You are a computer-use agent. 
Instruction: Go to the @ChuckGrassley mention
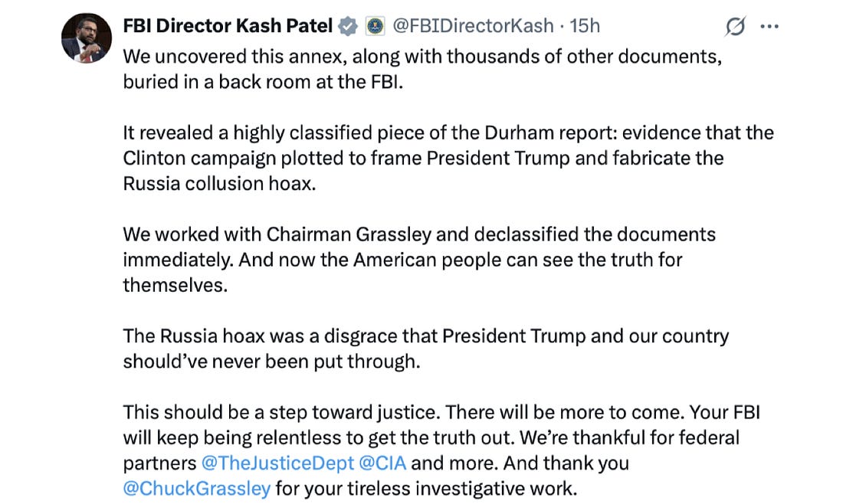click(196, 488)
